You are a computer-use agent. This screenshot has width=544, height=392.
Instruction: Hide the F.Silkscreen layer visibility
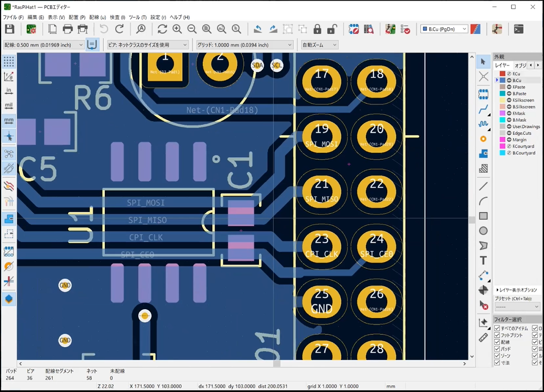click(509, 100)
